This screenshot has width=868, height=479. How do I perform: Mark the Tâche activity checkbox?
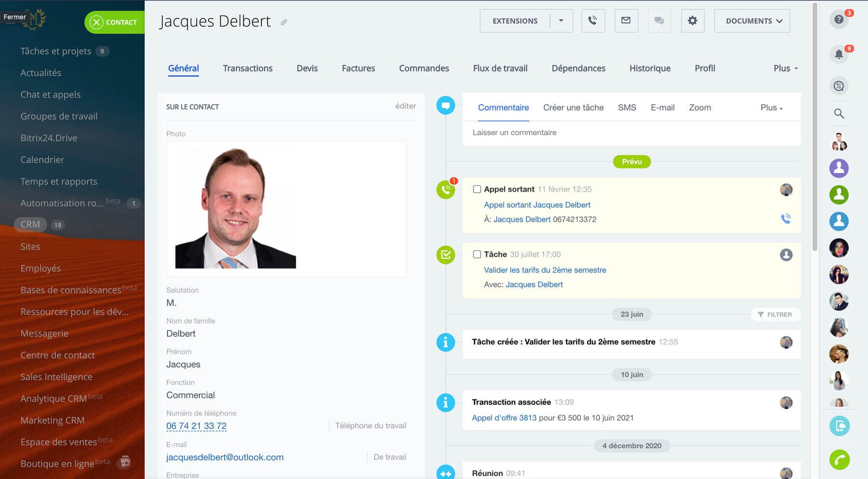[x=477, y=254]
